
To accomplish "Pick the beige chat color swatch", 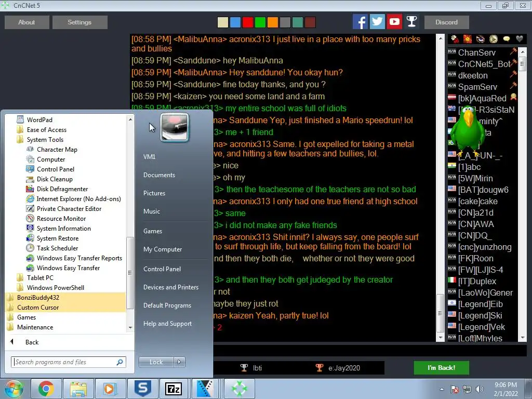I will (x=222, y=22).
